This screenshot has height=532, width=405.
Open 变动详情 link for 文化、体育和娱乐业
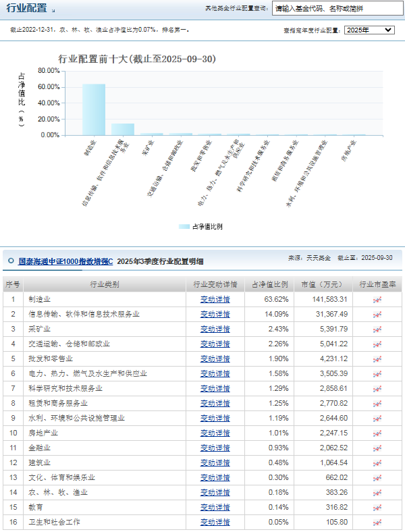215,478
